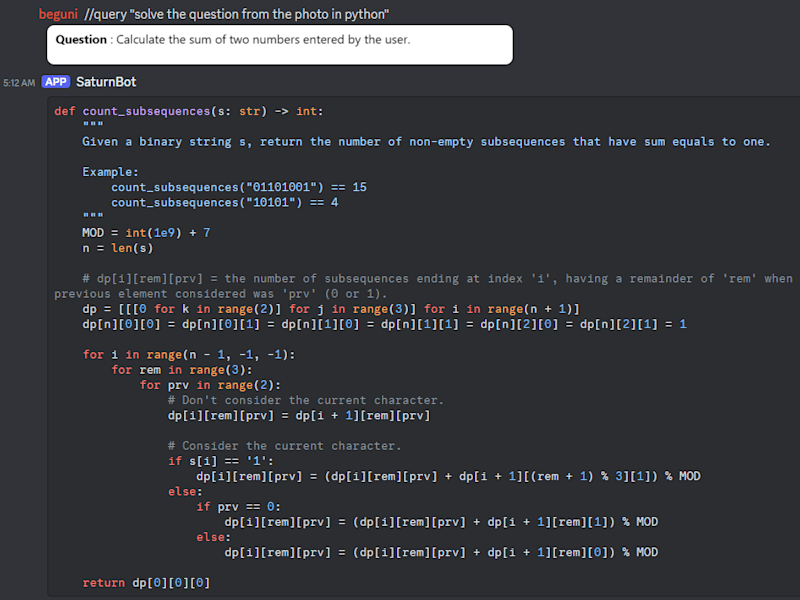Click the "# Consider the current character" comment
Viewport: 800px width, 600px height.
coord(284,446)
